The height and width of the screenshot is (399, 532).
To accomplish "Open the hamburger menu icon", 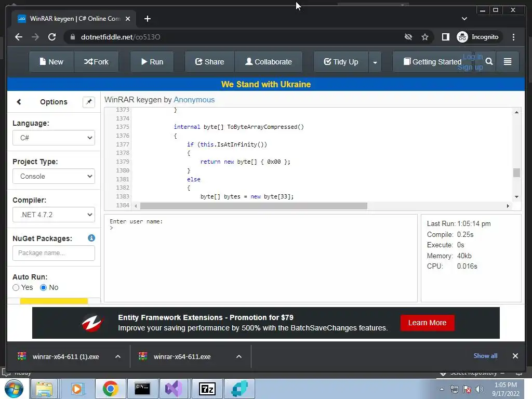I will 508,61.
